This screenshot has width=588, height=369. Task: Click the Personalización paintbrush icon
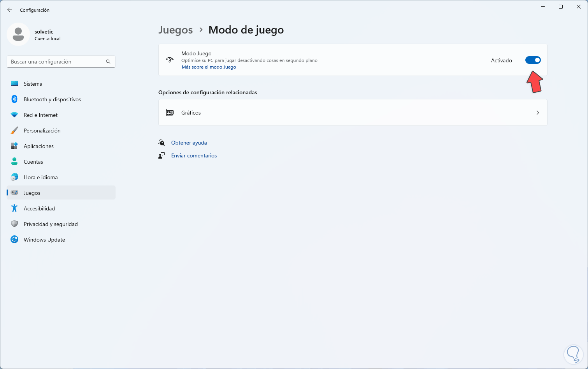pyautogui.click(x=14, y=131)
